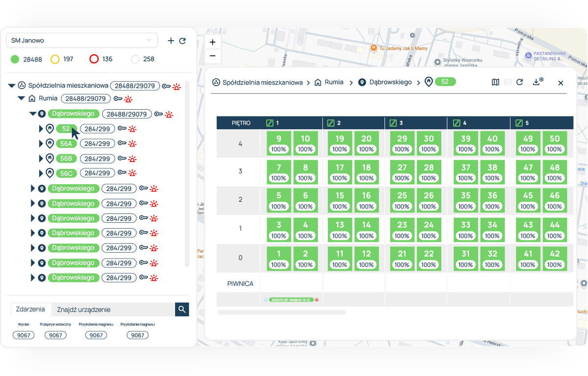Click the map view icon in building panel
This screenshot has height=376, width=588.
[495, 82]
